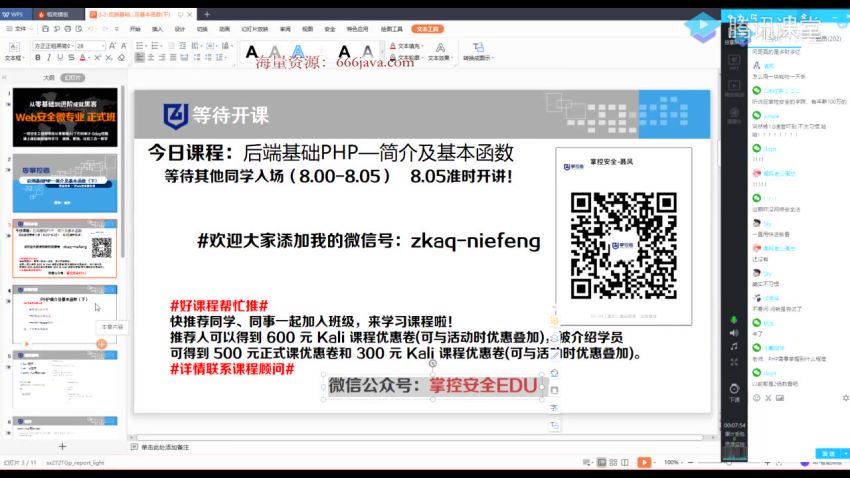Start slideshow with orange play button
This screenshot has width=850, height=478.
645,463
